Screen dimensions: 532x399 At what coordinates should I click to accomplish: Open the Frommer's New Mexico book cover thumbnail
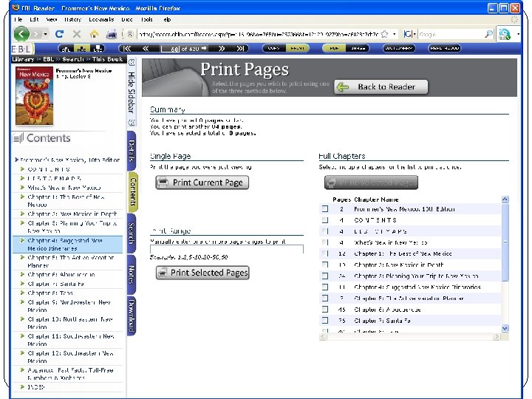[34, 95]
